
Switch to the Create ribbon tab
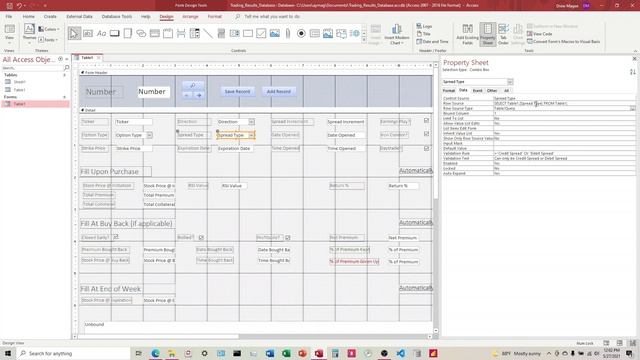(x=50, y=16)
